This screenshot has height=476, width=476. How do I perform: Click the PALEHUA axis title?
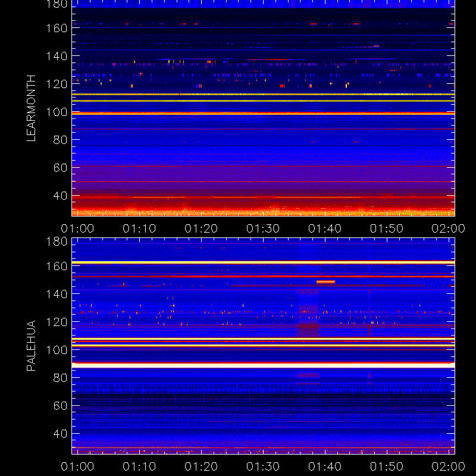(x=31, y=346)
